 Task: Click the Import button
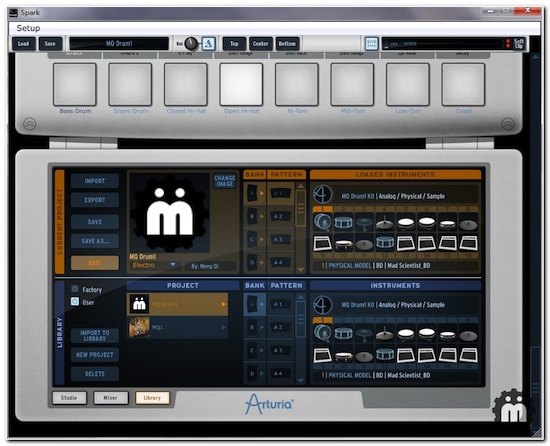[x=95, y=181]
